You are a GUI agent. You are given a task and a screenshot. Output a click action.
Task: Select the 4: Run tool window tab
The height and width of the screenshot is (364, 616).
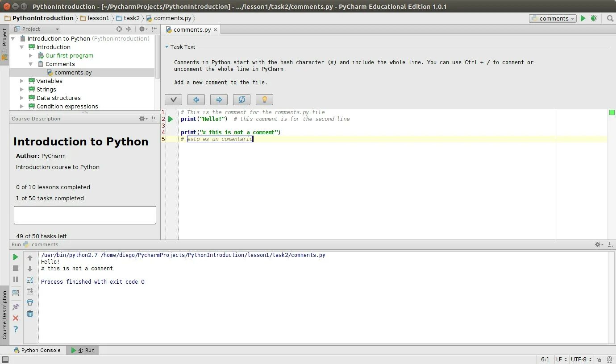point(83,350)
